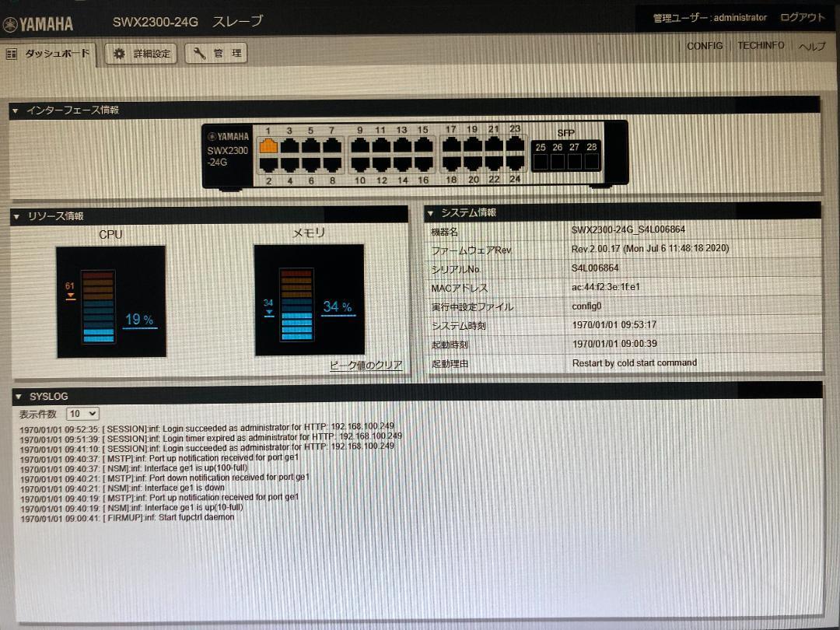Click system time 1970/01/01 09:53:17 value
This screenshot has width=840, height=630.
[x=614, y=325]
